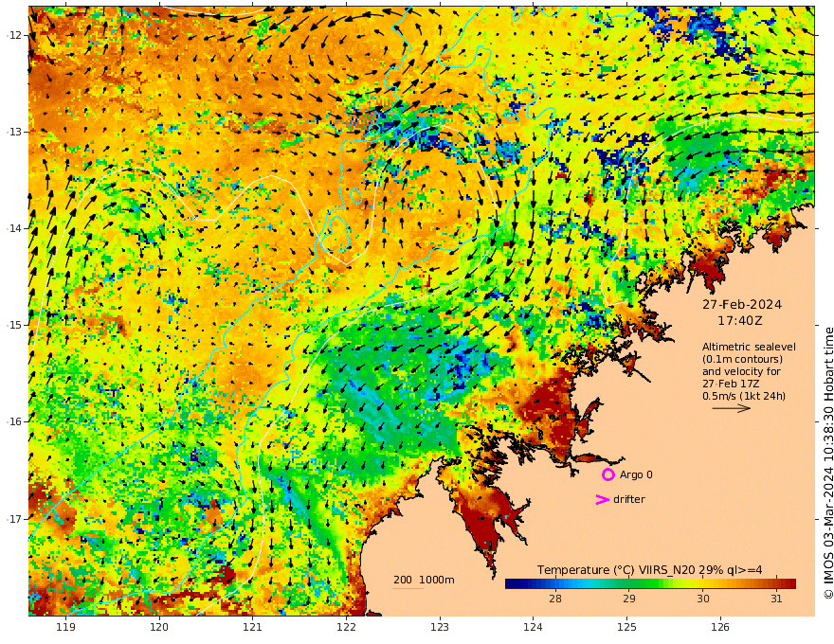This screenshot has width=834, height=644.
Task: Click the 'drifter' legend label
Action: coord(629,499)
